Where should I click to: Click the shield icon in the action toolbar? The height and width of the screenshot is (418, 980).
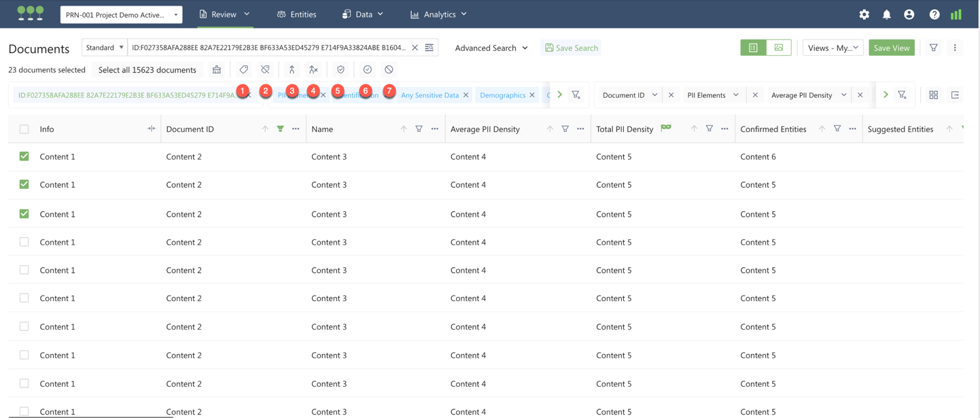[340, 70]
